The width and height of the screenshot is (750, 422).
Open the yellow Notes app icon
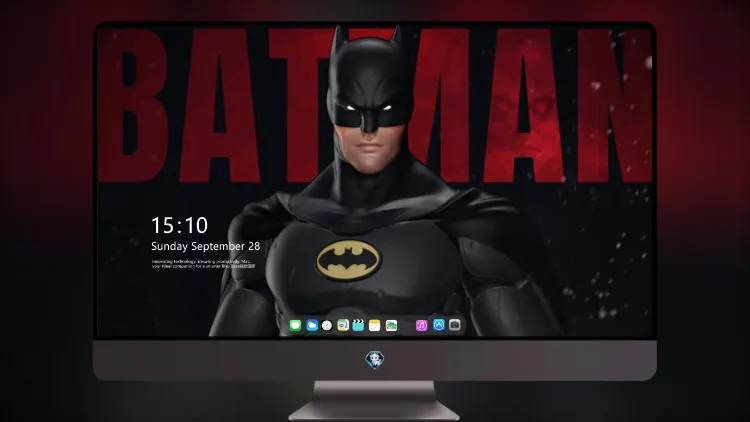tap(375, 326)
